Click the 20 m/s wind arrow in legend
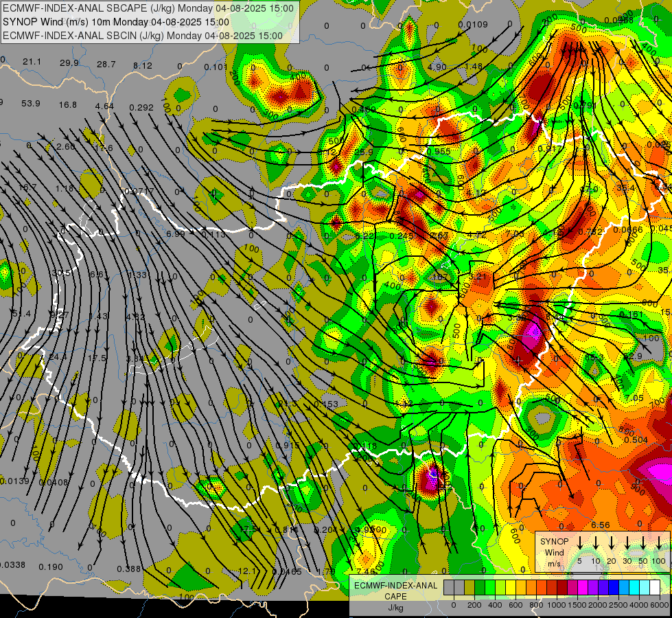This screenshot has height=618, width=672. pos(612,542)
